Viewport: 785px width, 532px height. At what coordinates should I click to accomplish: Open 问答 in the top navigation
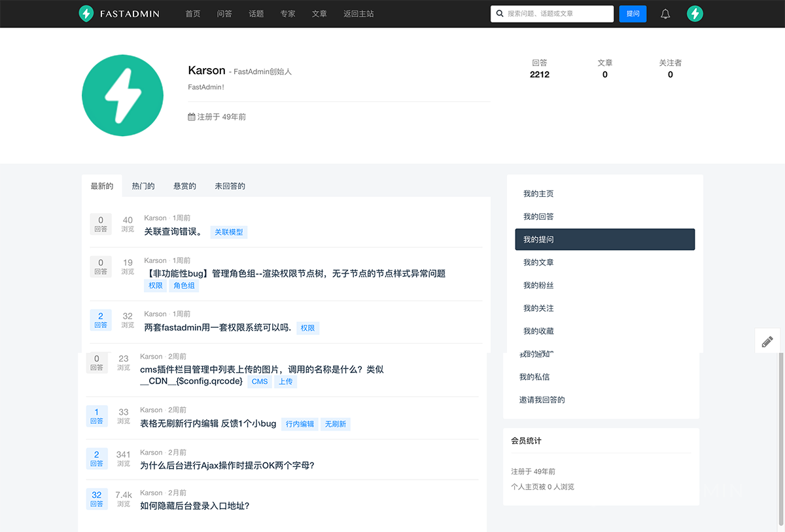click(x=224, y=14)
